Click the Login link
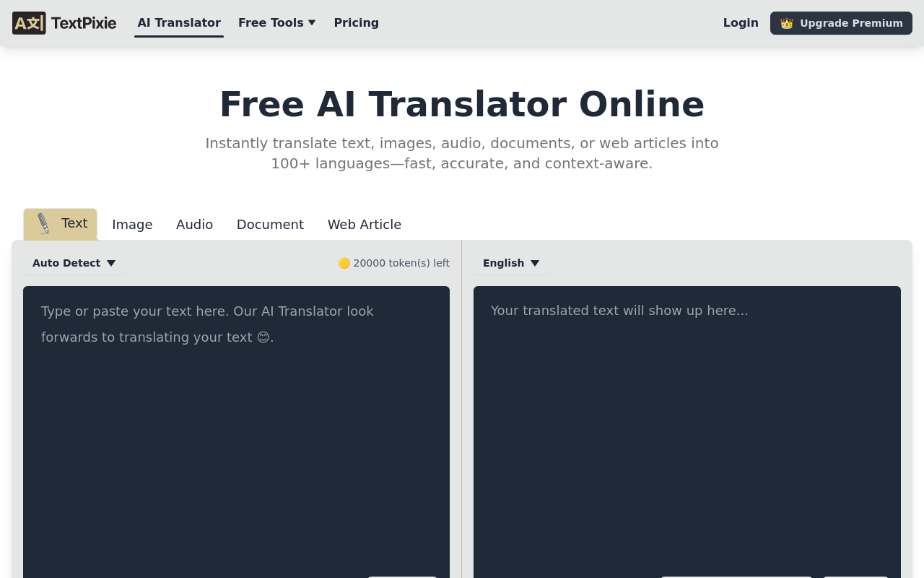Viewport: 924px width, 578px height. click(741, 22)
